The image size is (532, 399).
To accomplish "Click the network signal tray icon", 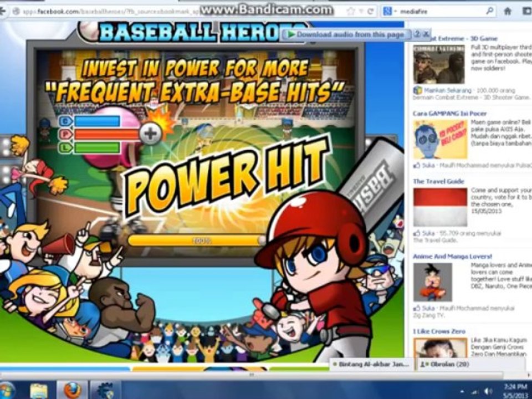I will pyautogui.click(x=475, y=392).
